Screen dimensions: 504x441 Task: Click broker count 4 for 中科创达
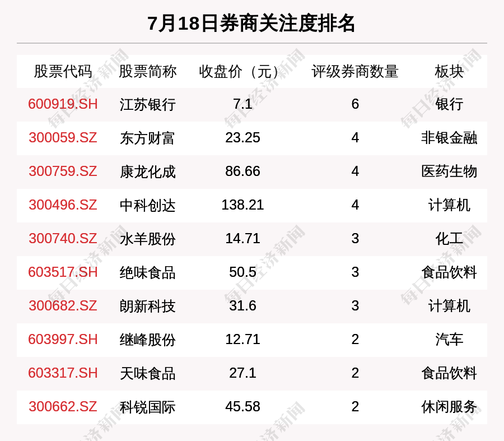point(355,205)
